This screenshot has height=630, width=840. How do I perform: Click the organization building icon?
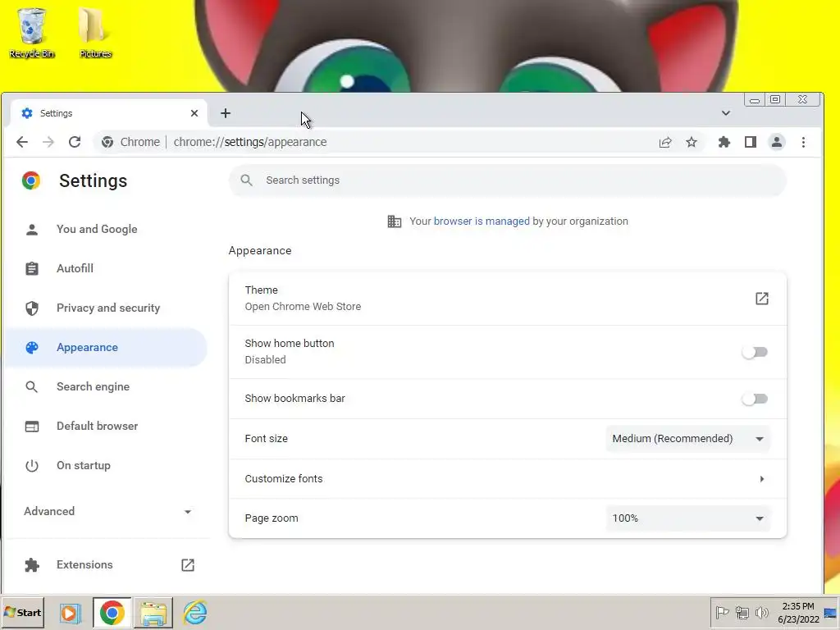(x=395, y=221)
